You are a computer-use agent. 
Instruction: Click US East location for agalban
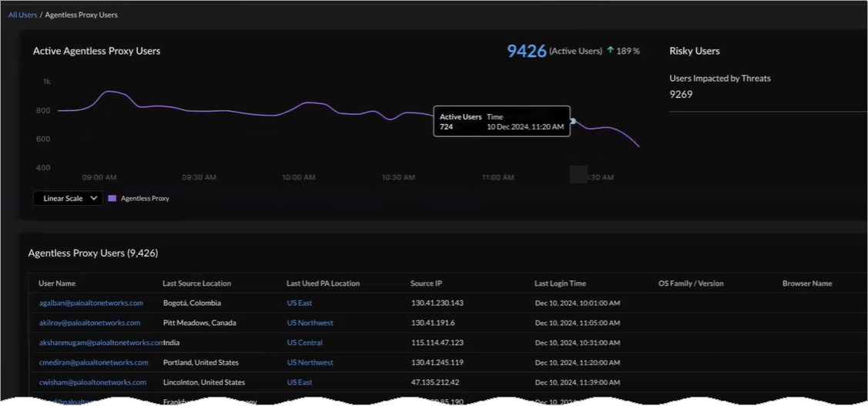point(300,303)
